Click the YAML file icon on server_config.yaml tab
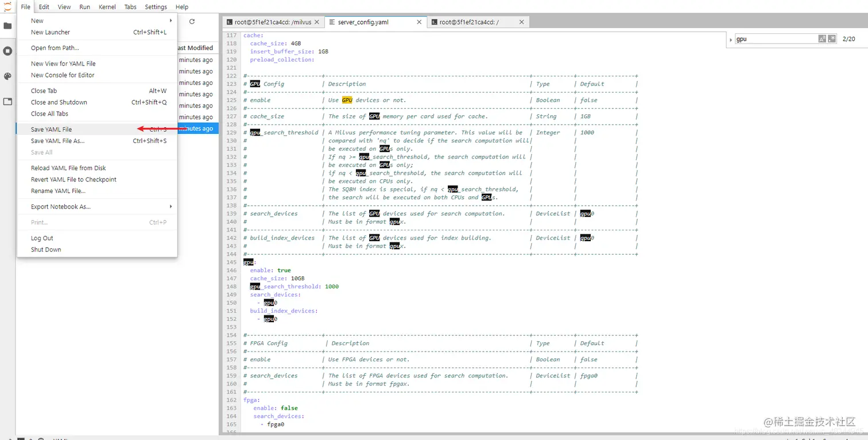The image size is (868, 440). (331, 22)
